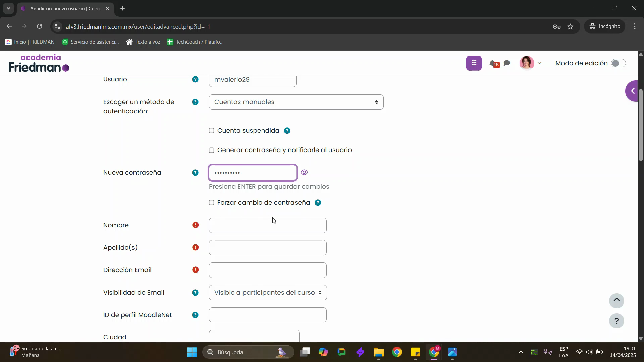Screen dimensions: 644x362
Task: Open the purple apps grid menu icon
Action: (x=474, y=63)
